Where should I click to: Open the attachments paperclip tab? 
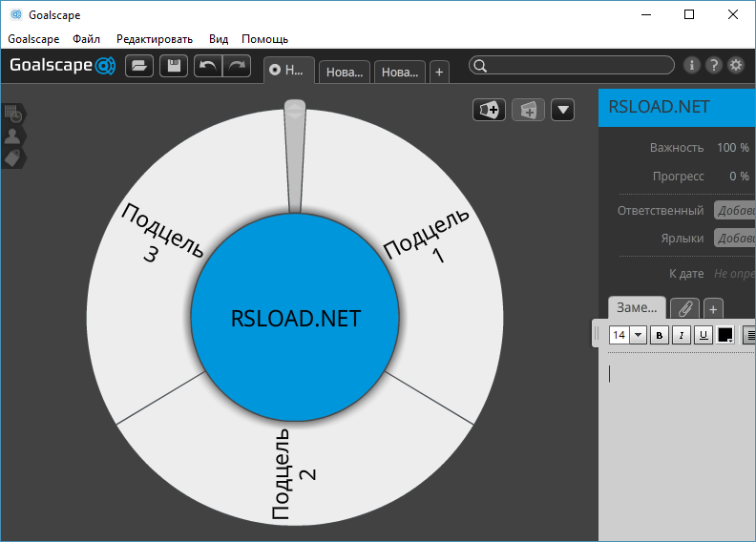click(x=684, y=308)
